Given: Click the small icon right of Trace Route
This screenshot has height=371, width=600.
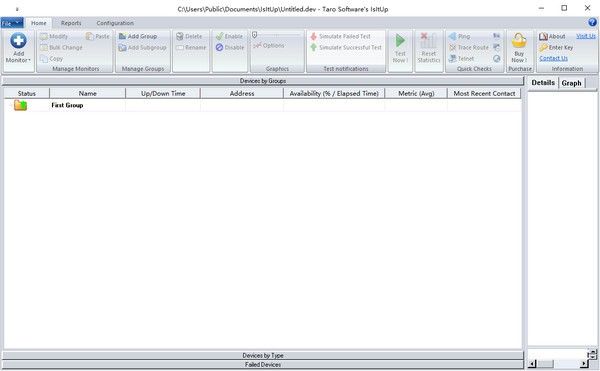Looking at the screenshot, I should click(496, 47).
